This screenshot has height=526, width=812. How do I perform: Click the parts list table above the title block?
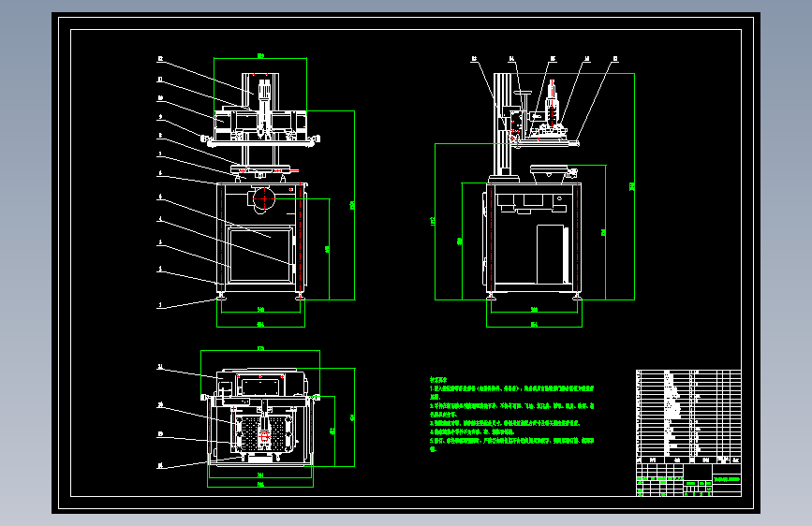click(x=688, y=416)
